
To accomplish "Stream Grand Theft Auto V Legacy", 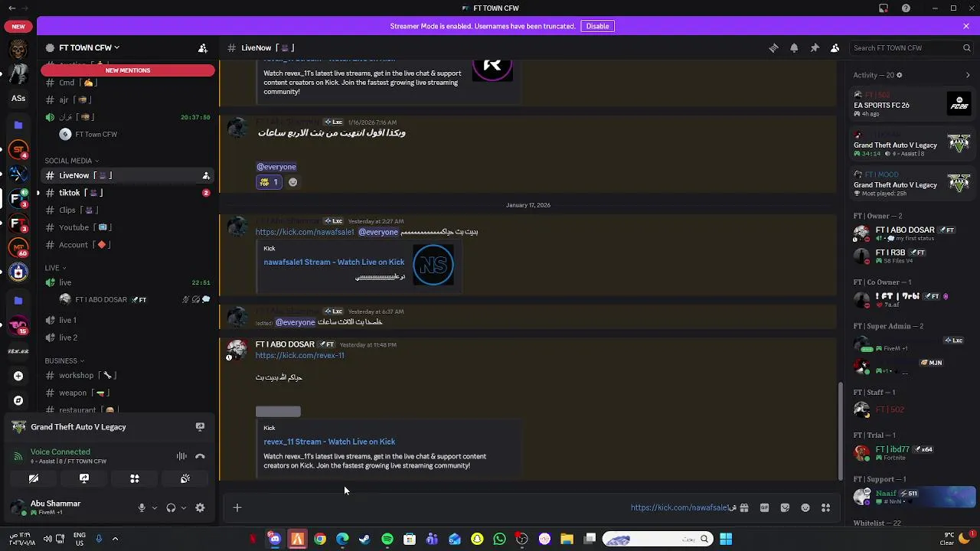I will coord(200,427).
